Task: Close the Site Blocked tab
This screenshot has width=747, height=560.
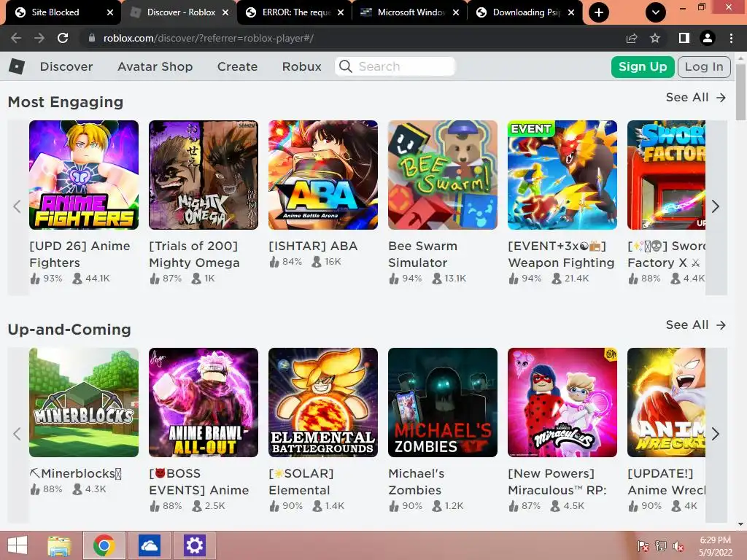Action: point(110,12)
